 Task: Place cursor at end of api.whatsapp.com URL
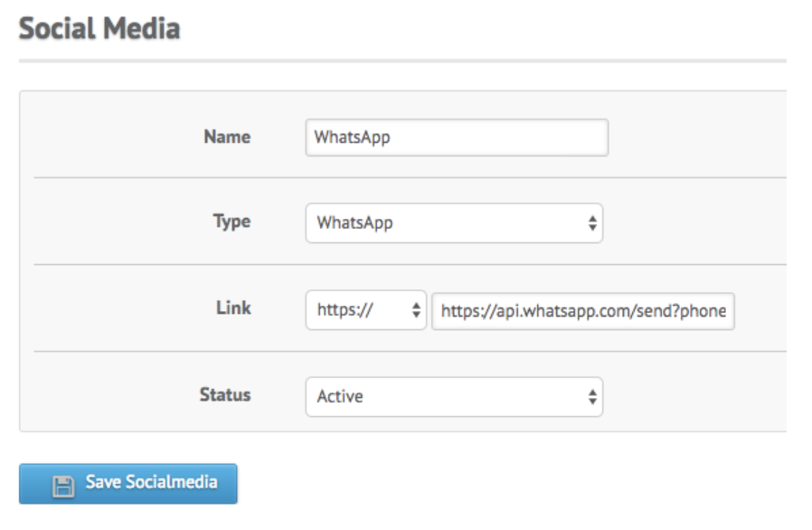tap(728, 311)
